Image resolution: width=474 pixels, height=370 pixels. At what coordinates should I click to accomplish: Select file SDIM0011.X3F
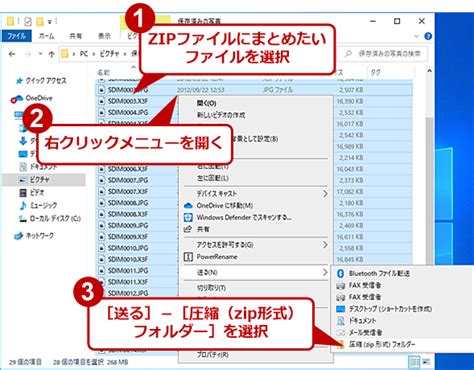[128, 282]
